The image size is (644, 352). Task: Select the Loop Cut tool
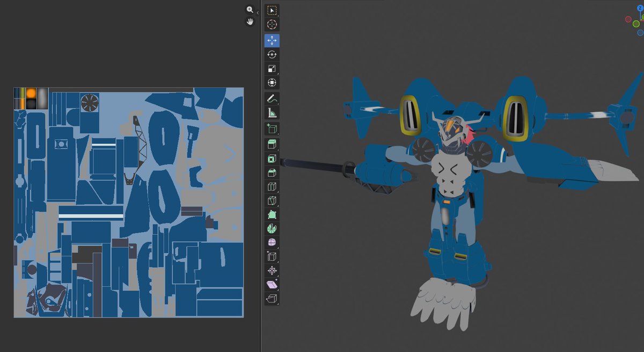(272, 187)
